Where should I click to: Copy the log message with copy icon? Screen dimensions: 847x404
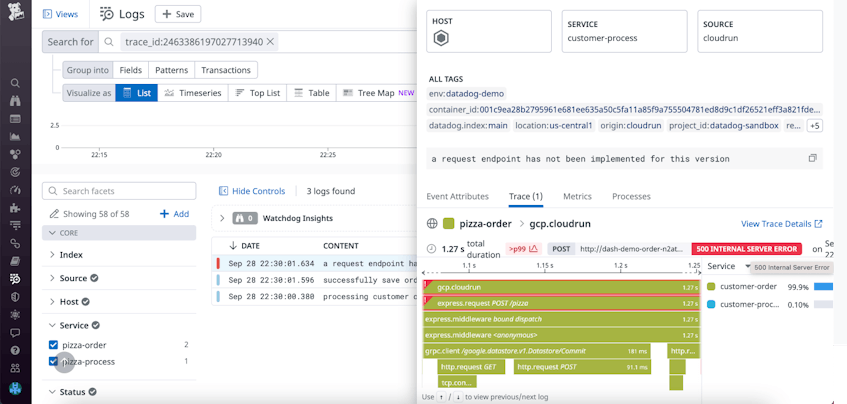[x=812, y=159]
